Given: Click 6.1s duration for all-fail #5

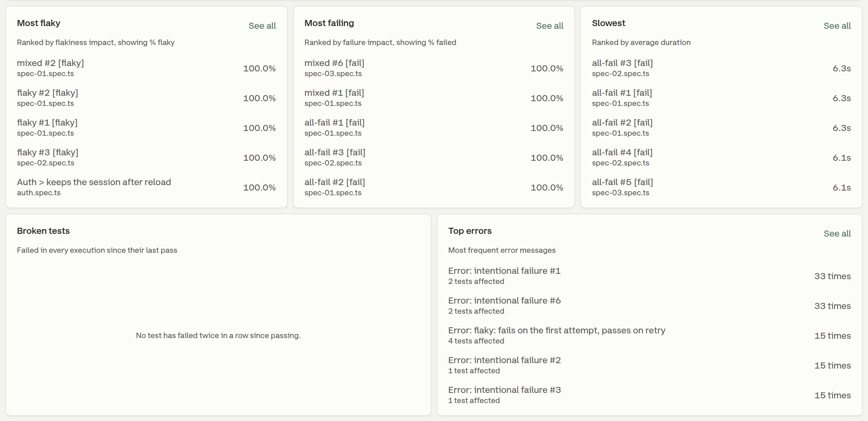Looking at the screenshot, I should tap(842, 187).
